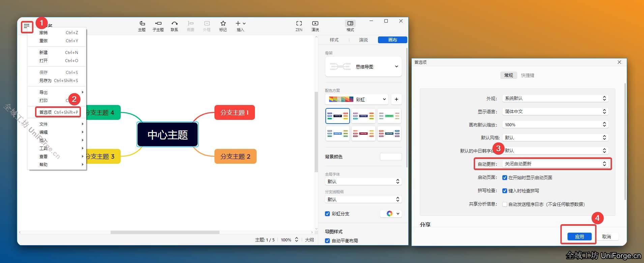Click the 应用 apply button
Image resolution: width=644 pixels, height=263 pixels.
[x=580, y=237]
